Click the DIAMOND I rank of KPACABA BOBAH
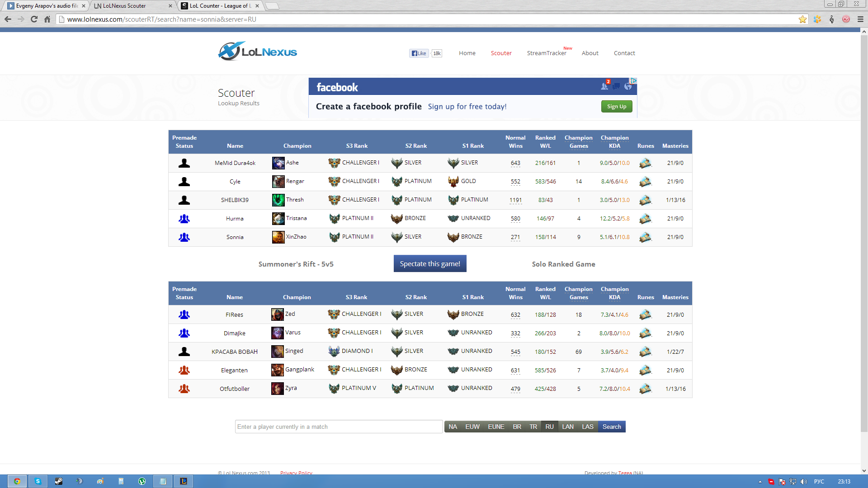868x488 pixels. (x=357, y=351)
